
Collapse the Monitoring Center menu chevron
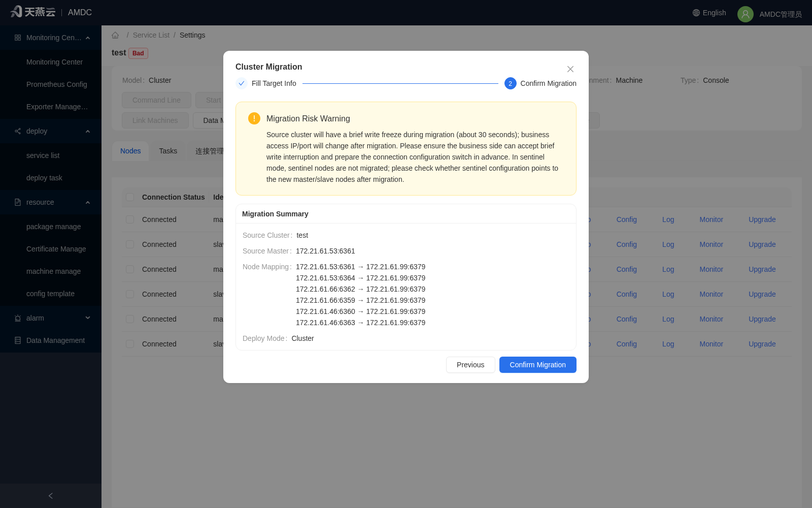pyautogui.click(x=88, y=38)
